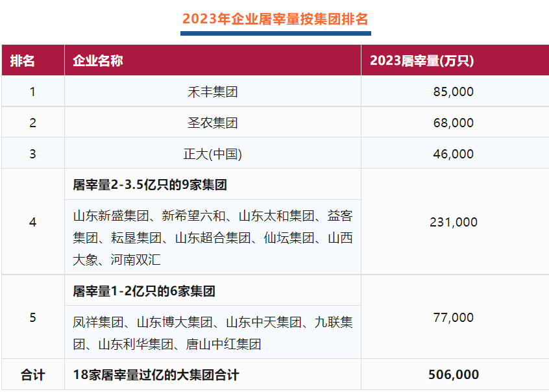Click the 合计 cell
This screenshot has height=392, width=549.
coord(33,374)
